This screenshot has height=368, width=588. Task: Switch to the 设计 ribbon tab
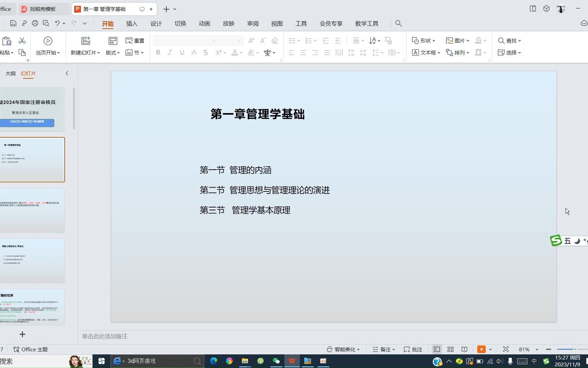(156, 24)
